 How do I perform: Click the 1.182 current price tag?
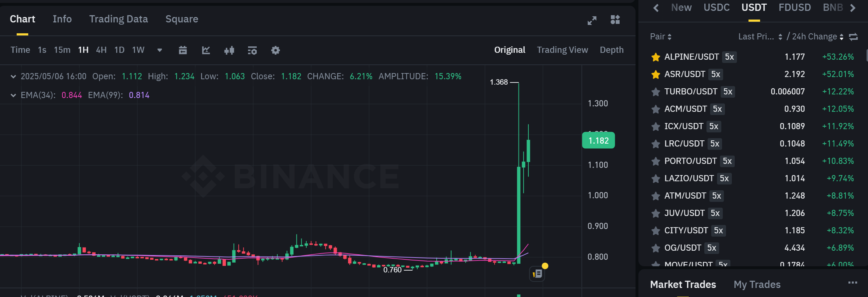tap(598, 140)
